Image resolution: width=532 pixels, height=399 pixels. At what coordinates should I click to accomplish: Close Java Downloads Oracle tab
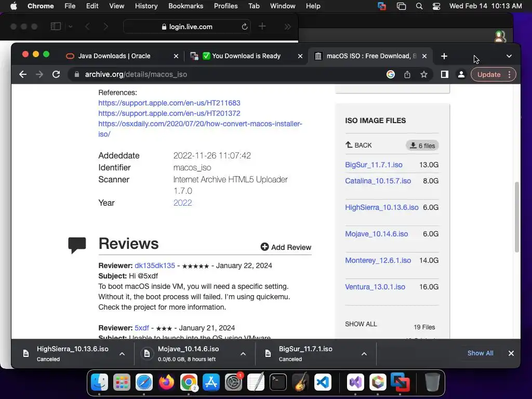(176, 56)
